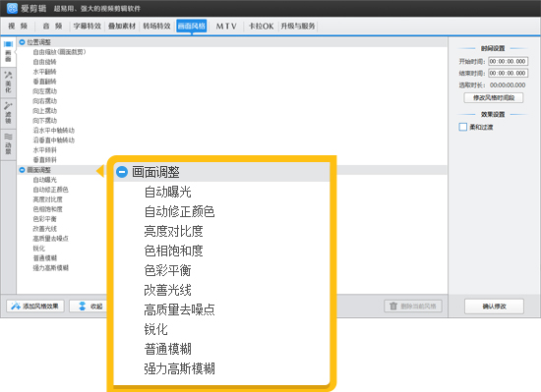Screen dimensions: 541x392
Task: Open the 叠加素材 tab
Action: point(122,26)
